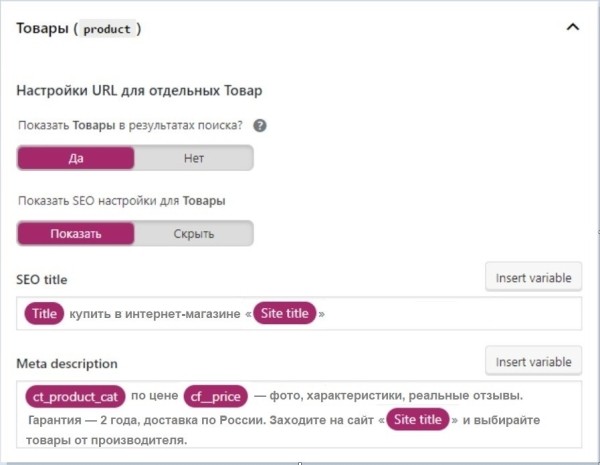Click Site title tag in Meta description
This screenshot has width=600, height=465.
click(418, 420)
